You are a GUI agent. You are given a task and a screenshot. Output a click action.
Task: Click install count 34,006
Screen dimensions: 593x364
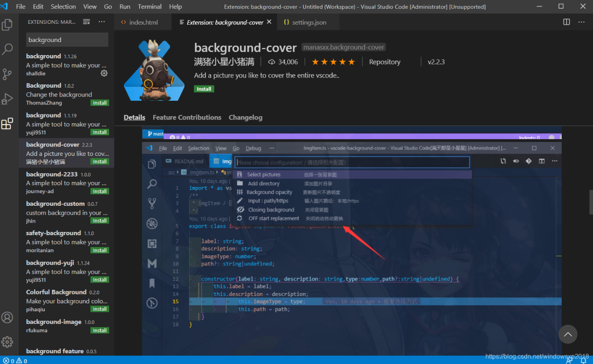tap(283, 62)
